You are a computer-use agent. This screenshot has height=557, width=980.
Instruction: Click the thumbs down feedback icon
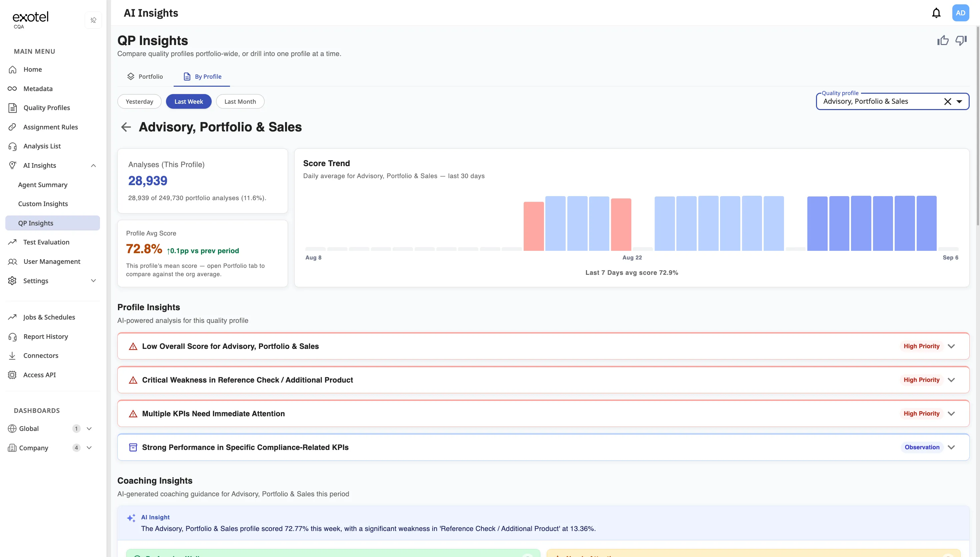961,41
